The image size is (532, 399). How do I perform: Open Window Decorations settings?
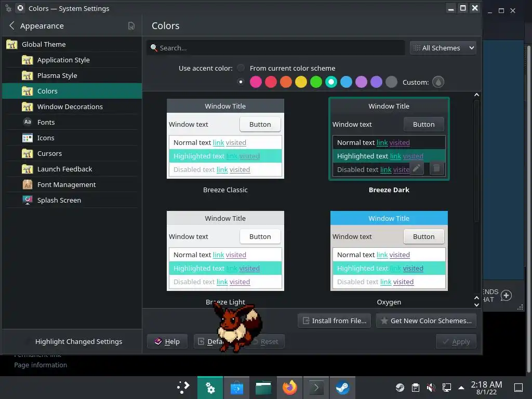pos(72,107)
